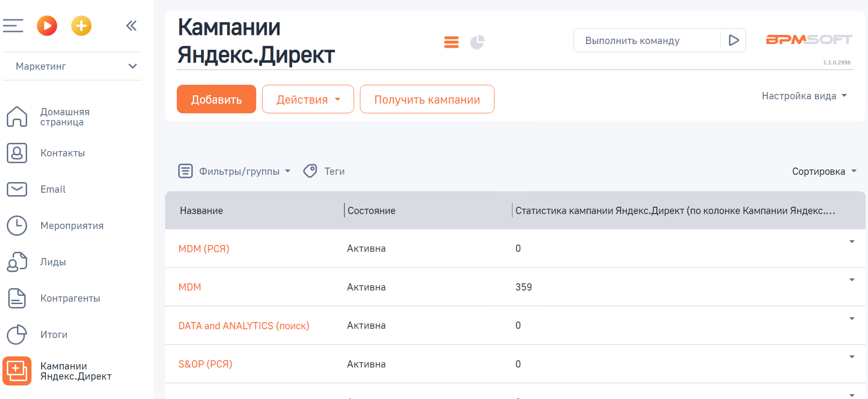Click the Выполнить команду input field
Screen dimensions: 868x399
click(647, 41)
